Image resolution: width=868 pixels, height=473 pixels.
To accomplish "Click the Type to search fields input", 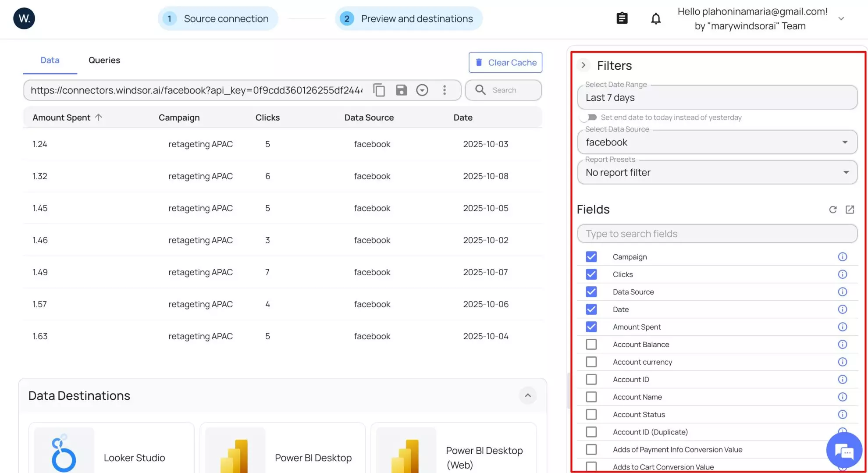I will click(717, 234).
